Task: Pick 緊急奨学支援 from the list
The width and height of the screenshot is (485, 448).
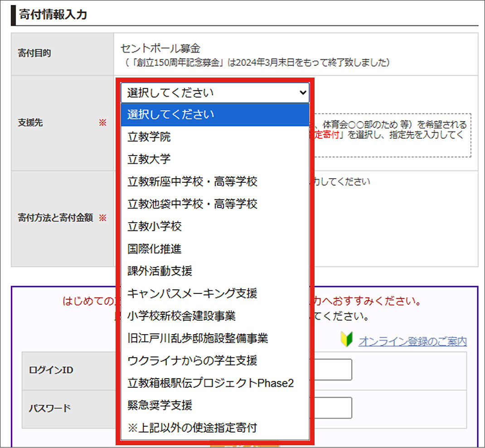Action: 215,405
